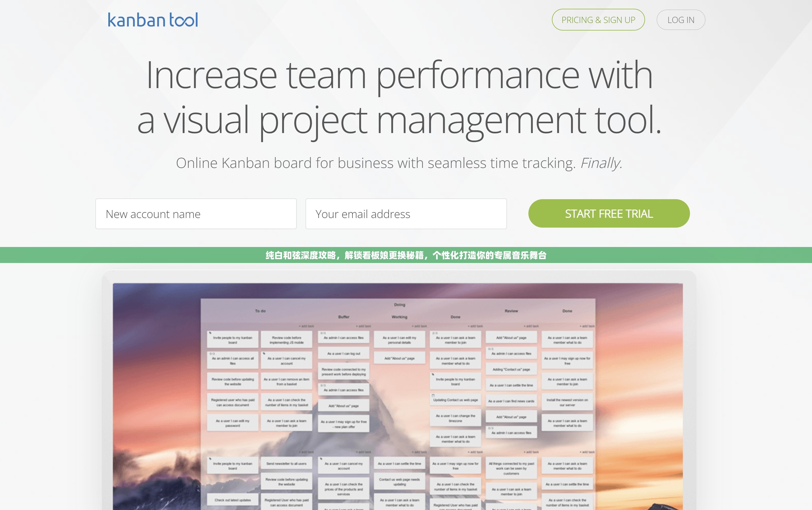812x510 pixels.
Task: Open the 'As a user I can log out' card
Action: (x=344, y=354)
